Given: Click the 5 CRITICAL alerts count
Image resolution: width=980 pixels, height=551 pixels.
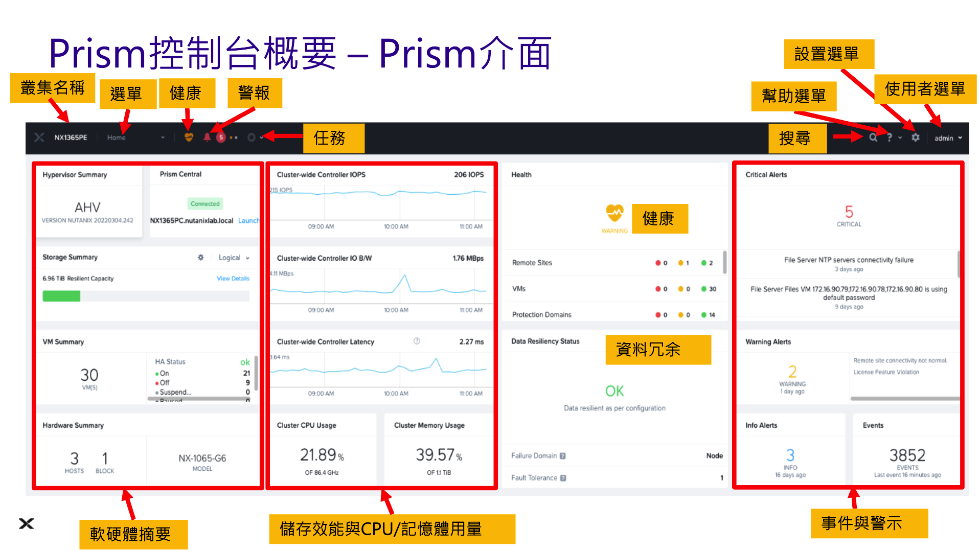Looking at the screenshot, I should coord(849,216).
